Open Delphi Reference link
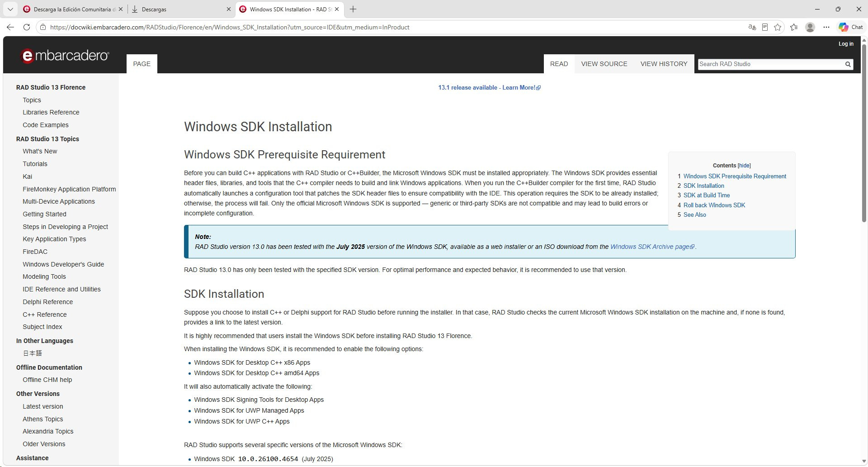 [x=47, y=302]
